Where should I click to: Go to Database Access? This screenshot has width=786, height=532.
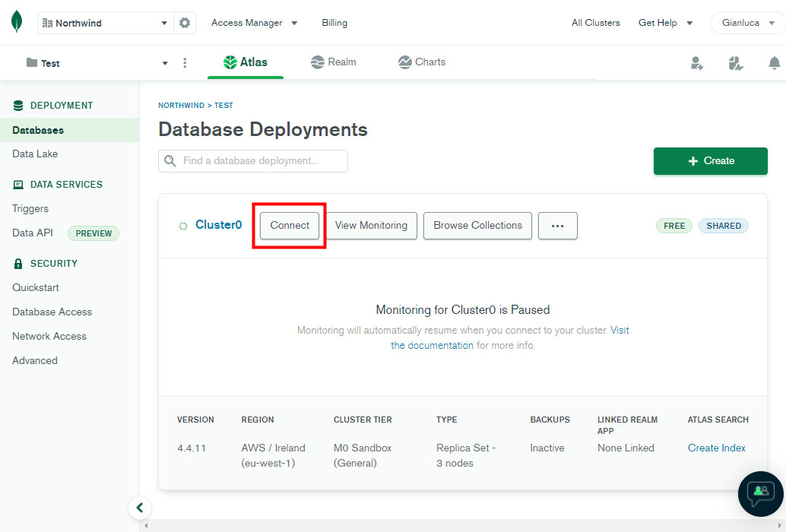52,312
